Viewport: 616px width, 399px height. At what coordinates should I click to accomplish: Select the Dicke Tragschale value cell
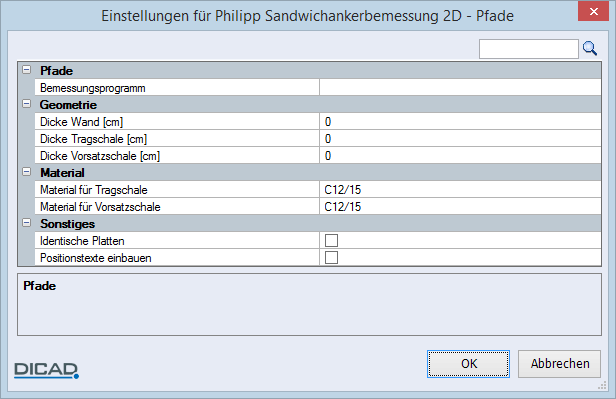pyautogui.click(x=460, y=139)
